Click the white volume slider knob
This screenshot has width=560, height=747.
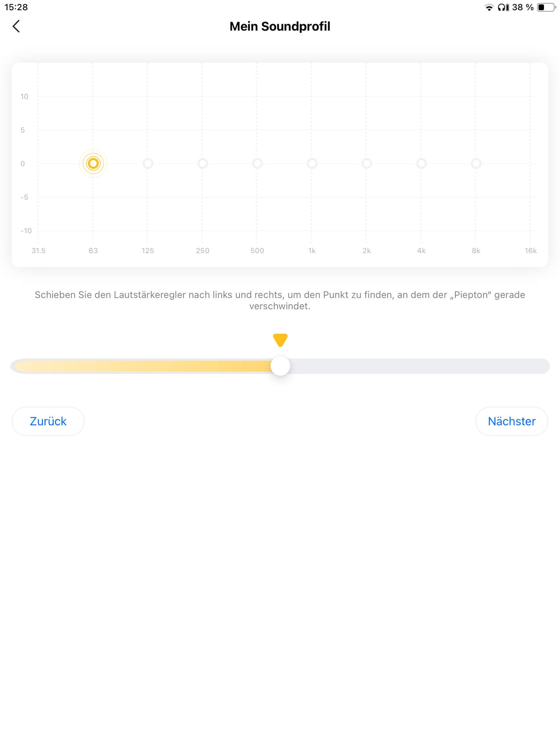(280, 366)
